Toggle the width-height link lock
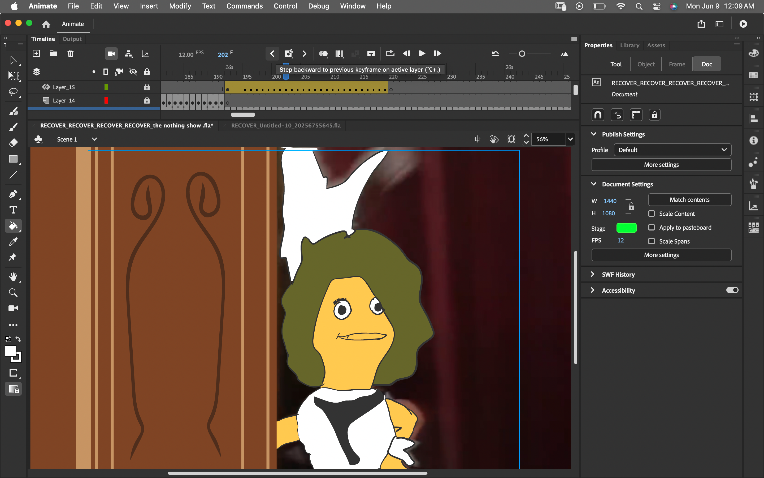This screenshot has height=478, width=764. [631, 207]
